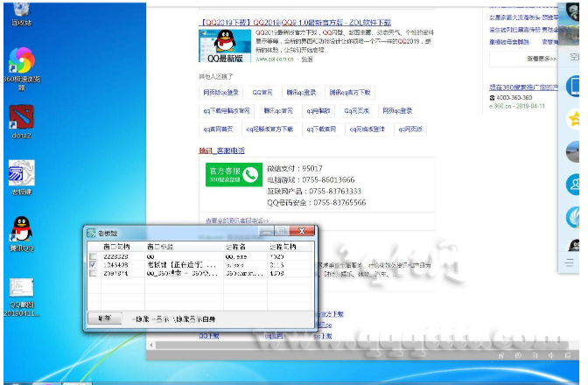The height and width of the screenshot is (385, 588).
Task: Click the qq官网首页 suggestion chip
Action: [x=218, y=129]
